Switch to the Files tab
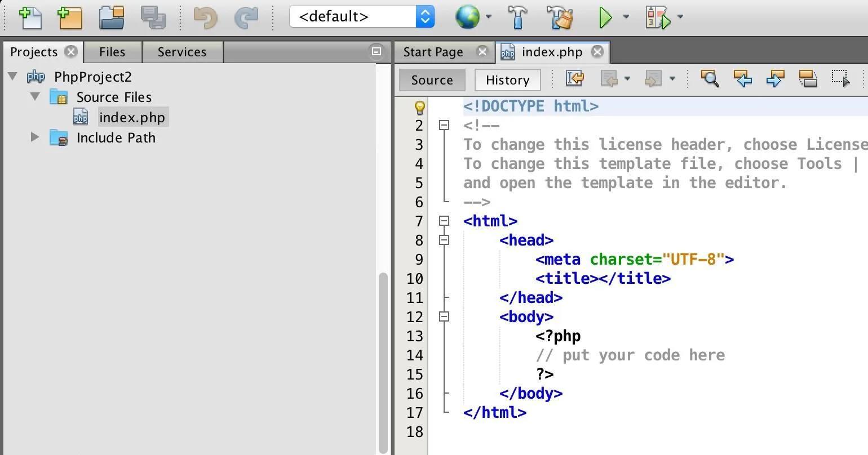 [112, 52]
